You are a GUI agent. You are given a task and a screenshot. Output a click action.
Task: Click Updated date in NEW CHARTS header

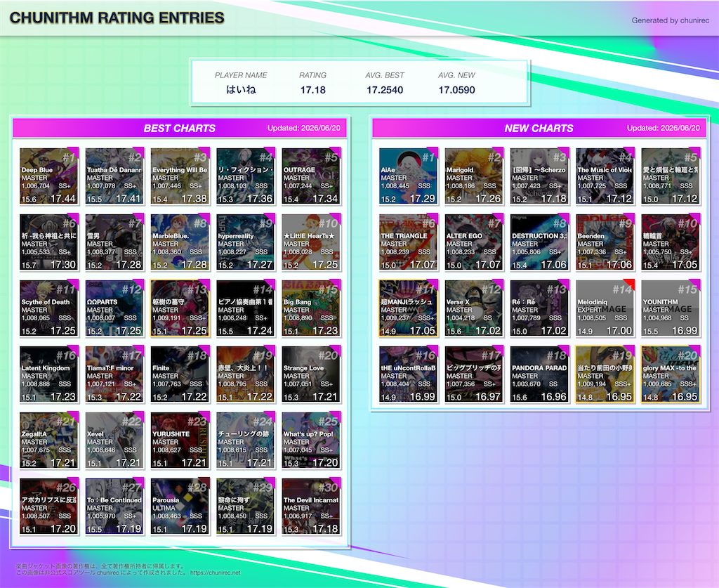[x=664, y=128]
